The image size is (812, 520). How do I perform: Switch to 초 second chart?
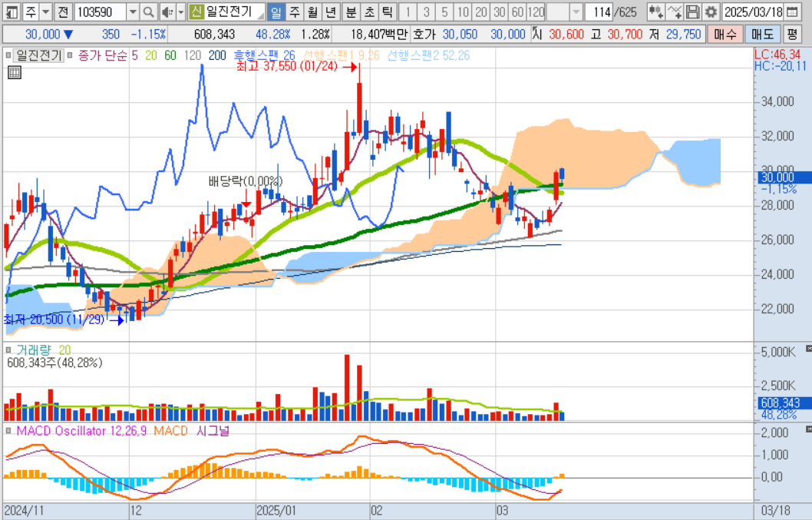369,12
